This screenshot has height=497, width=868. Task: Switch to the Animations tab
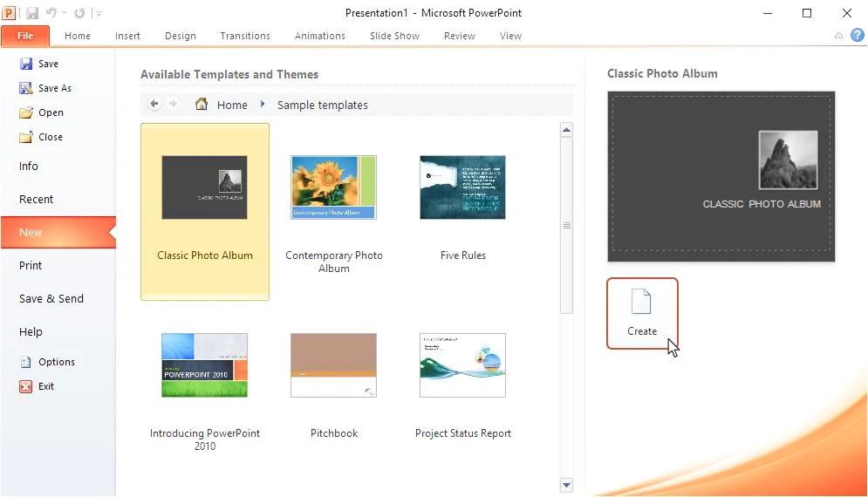point(320,36)
